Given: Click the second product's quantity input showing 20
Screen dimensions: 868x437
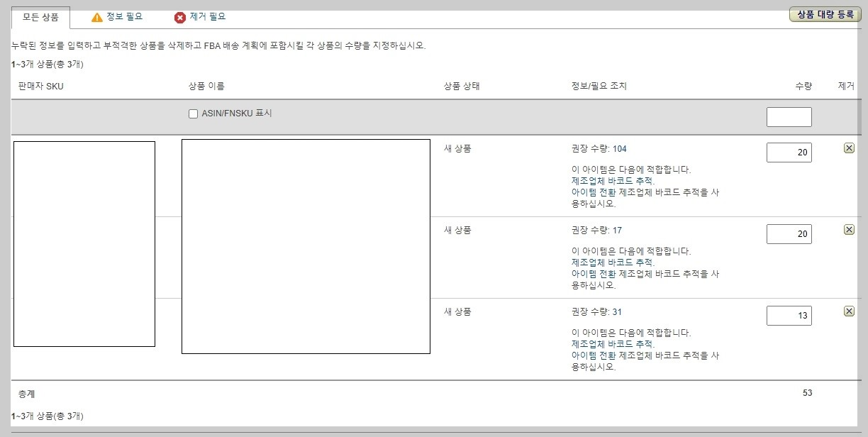Looking at the screenshot, I should point(789,233).
